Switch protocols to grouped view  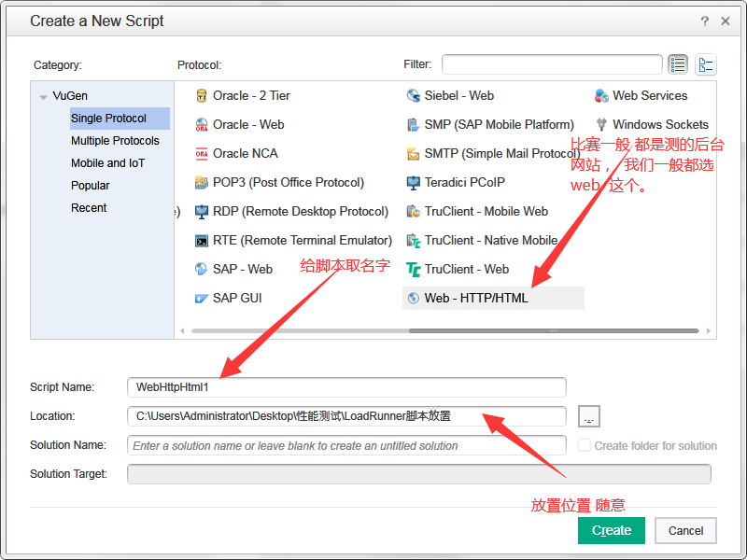coord(706,63)
